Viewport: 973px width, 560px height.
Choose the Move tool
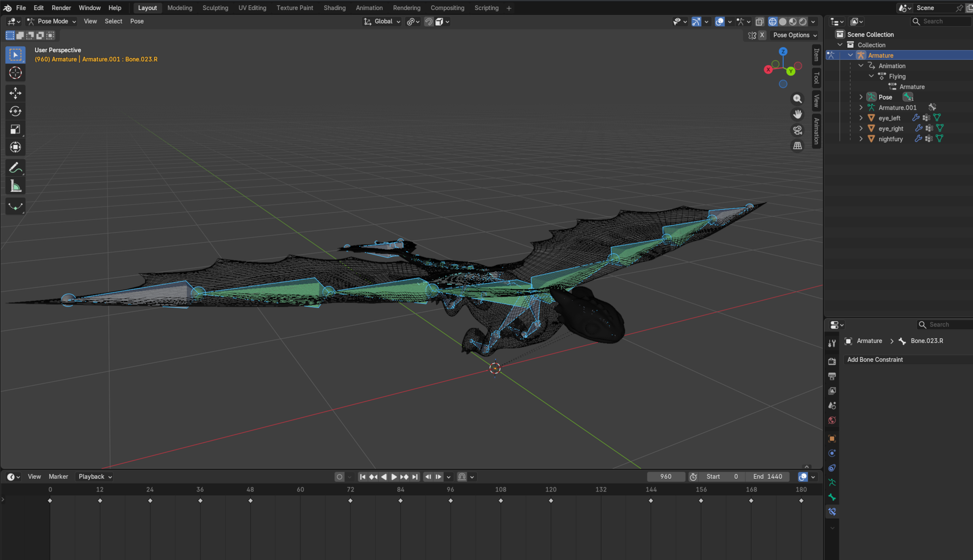tap(15, 93)
